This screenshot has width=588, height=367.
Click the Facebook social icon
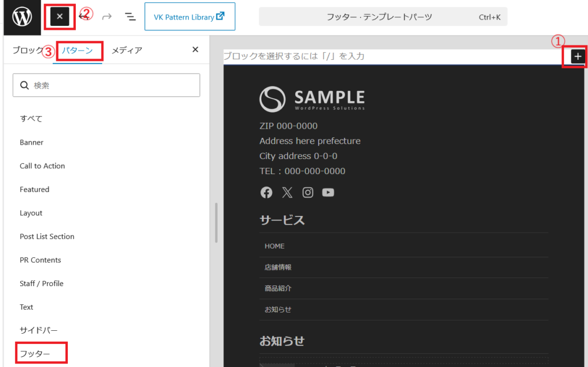(266, 192)
